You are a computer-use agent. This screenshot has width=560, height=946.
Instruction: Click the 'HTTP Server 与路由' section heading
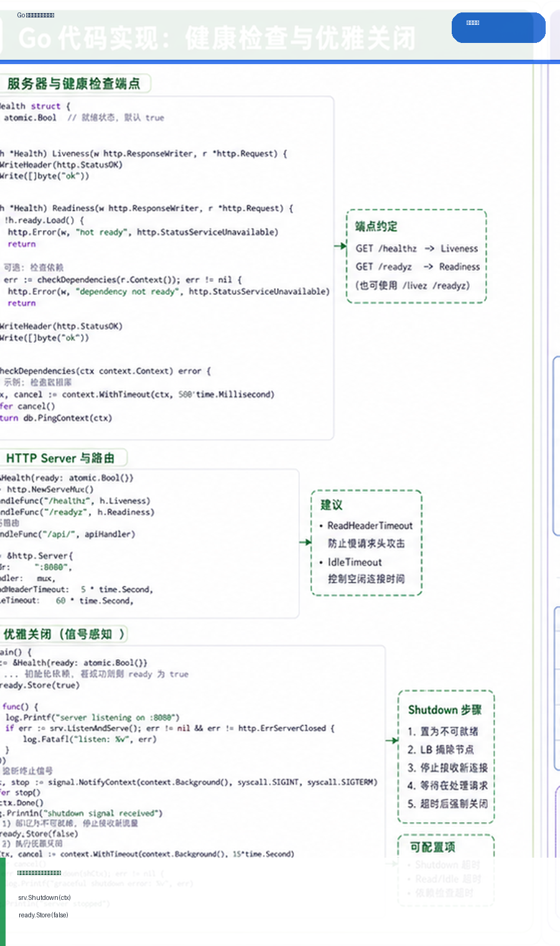pyautogui.click(x=60, y=458)
